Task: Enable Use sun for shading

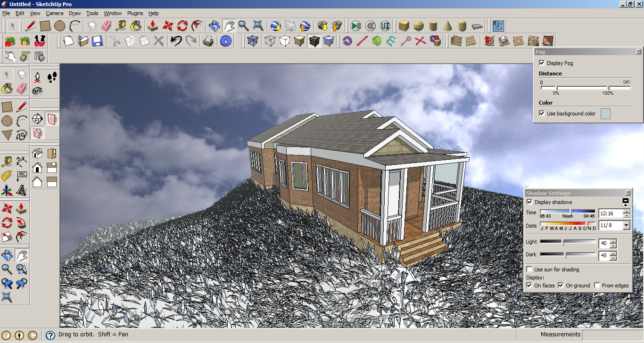Action: (x=529, y=269)
